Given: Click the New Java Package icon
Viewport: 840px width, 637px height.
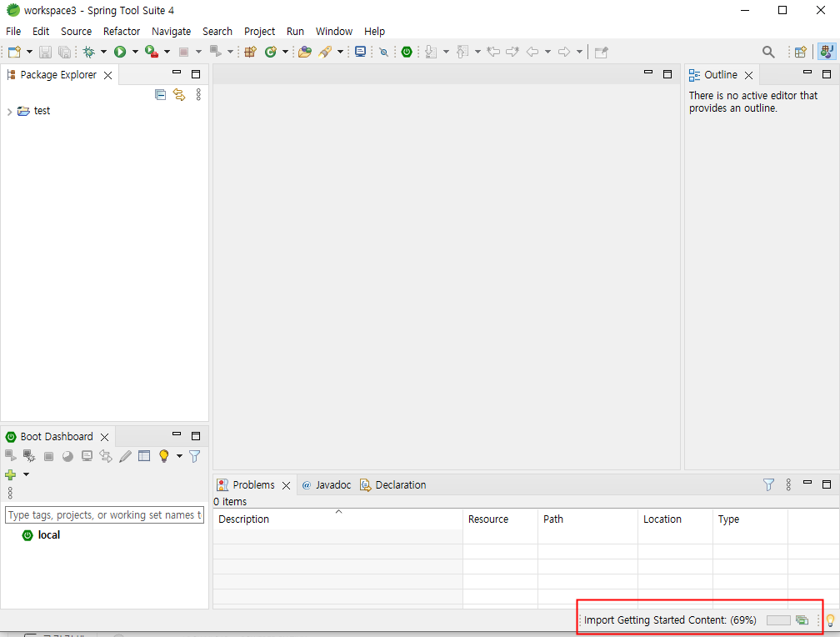Looking at the screenshot, I should [250, 52].
